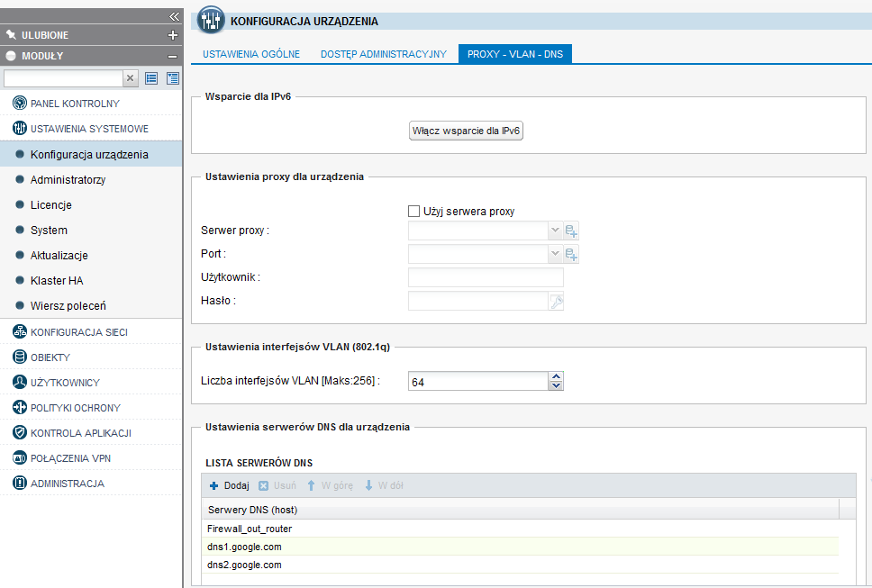This screenshot has height=588, width=872.
Task: Click ADMINISTRACJA module icon
Action: [20, 483]
